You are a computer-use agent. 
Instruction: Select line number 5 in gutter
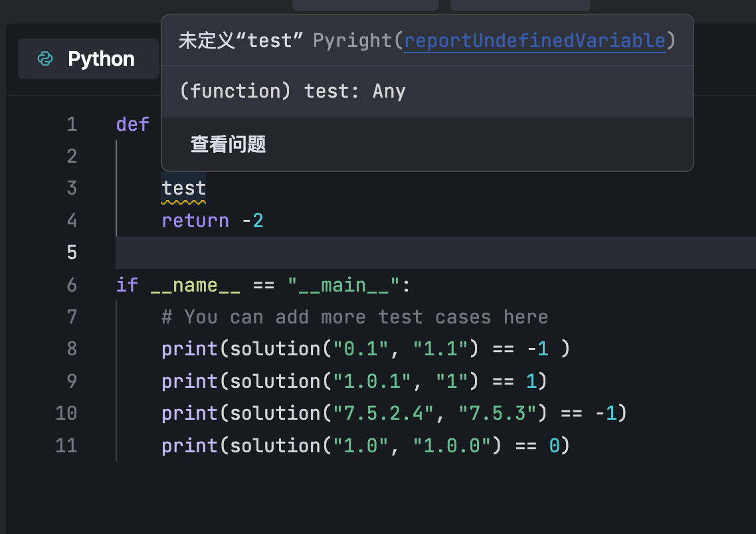[72, 252]
